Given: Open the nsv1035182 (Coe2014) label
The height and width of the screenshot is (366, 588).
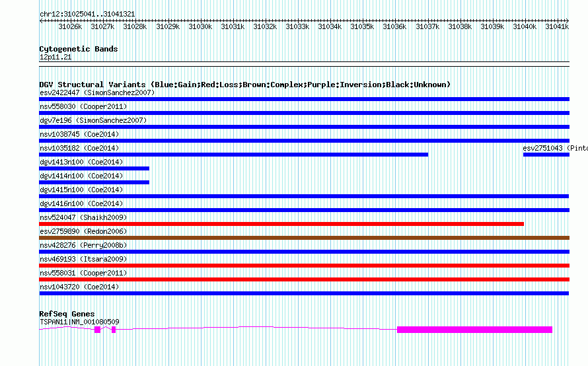Looking at the screenshot, I should click(x=79, y=148).
